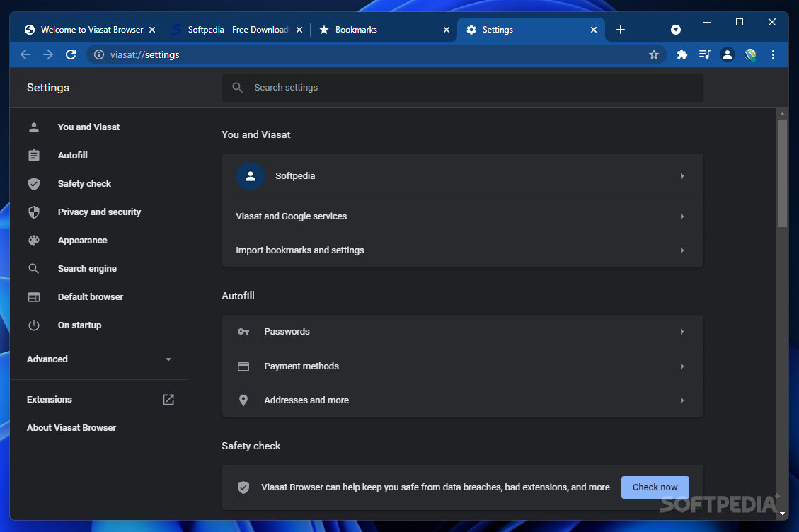Click the credit card icon beside Payment methods
The height and width of the screenshot is (532, 799).
243,366
